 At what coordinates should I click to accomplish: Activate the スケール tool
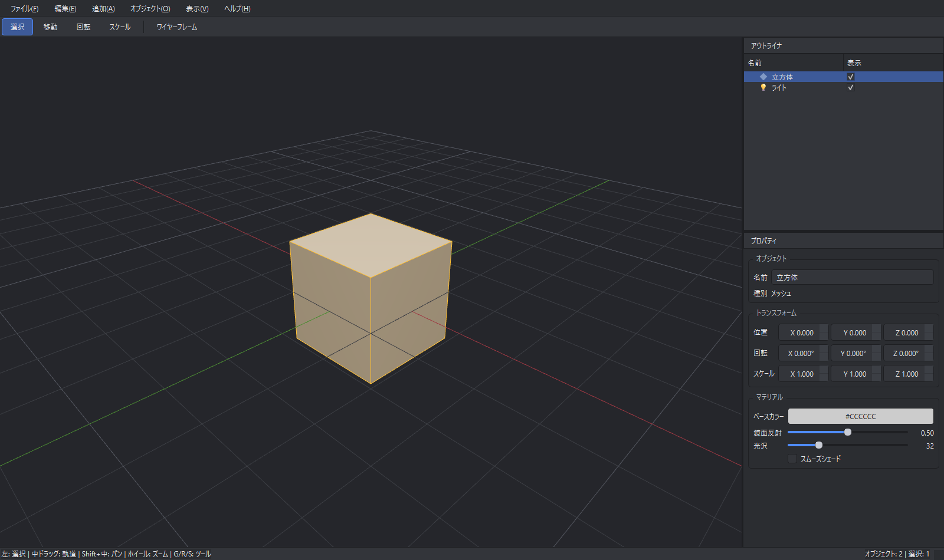coord(120,27)
